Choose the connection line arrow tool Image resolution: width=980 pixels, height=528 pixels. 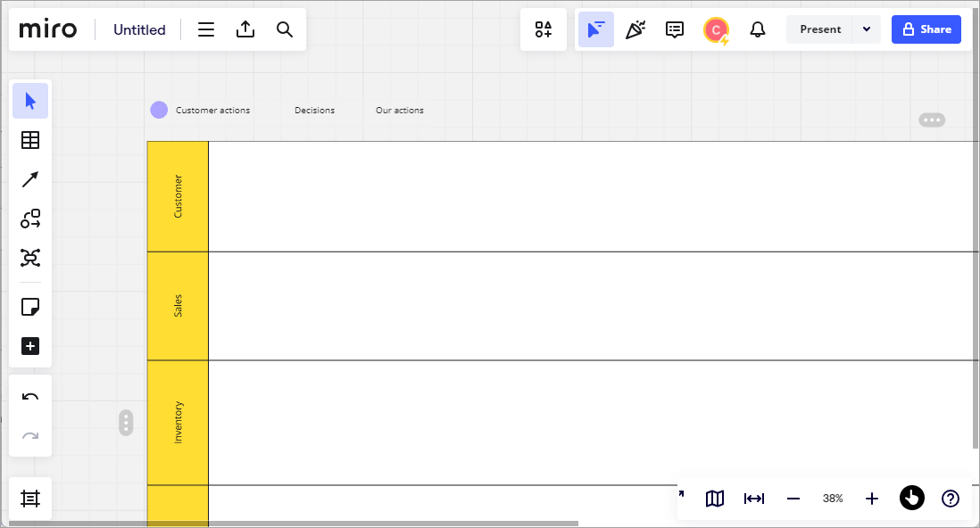(x=30, y=179)
